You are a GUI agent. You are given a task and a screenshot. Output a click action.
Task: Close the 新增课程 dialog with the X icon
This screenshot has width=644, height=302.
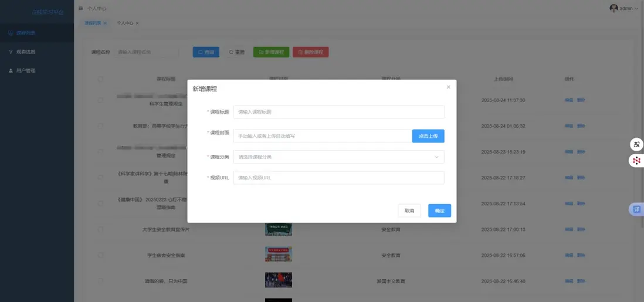pos(448,87)
